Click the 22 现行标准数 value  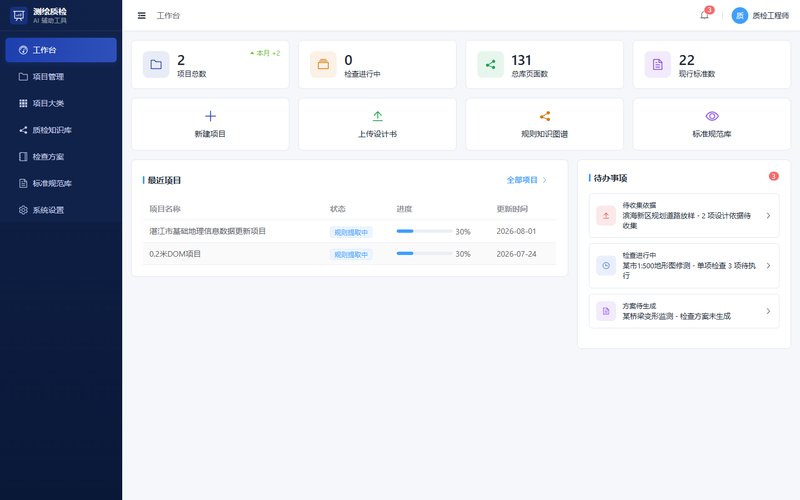(x=687, y=60)
